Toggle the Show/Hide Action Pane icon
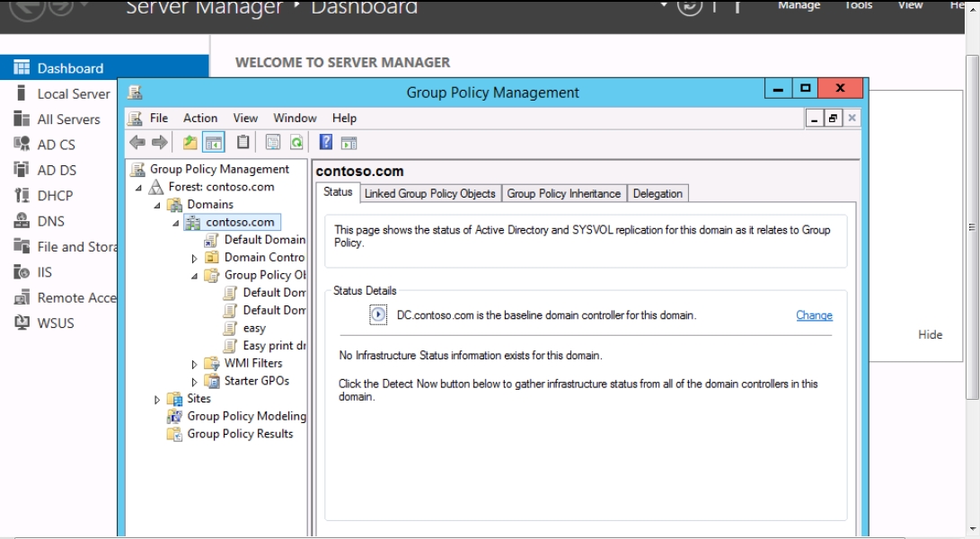 (349, 143)
